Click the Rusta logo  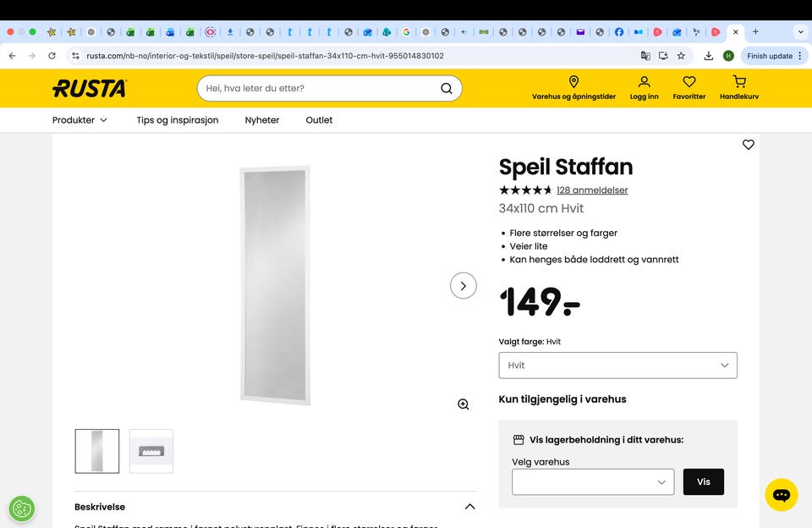click(90, 89)
